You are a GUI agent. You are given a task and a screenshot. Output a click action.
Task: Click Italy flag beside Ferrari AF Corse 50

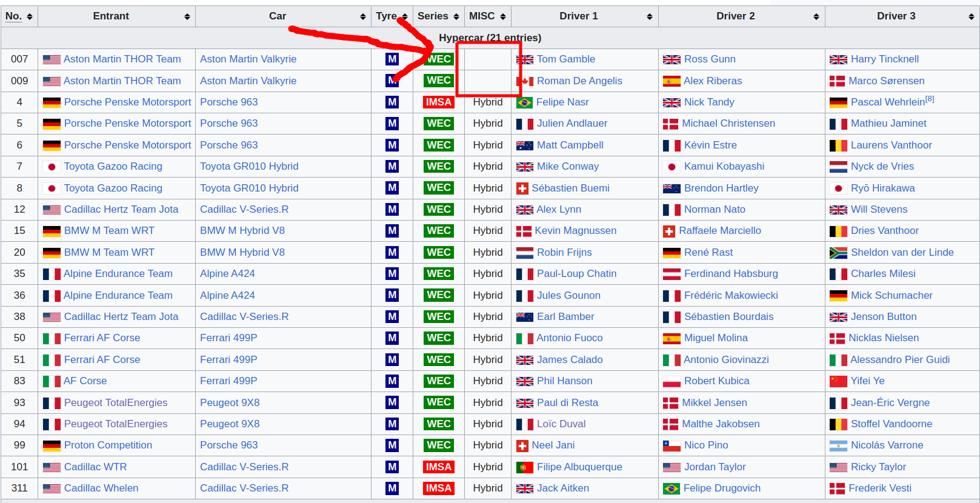pos(52,338)
